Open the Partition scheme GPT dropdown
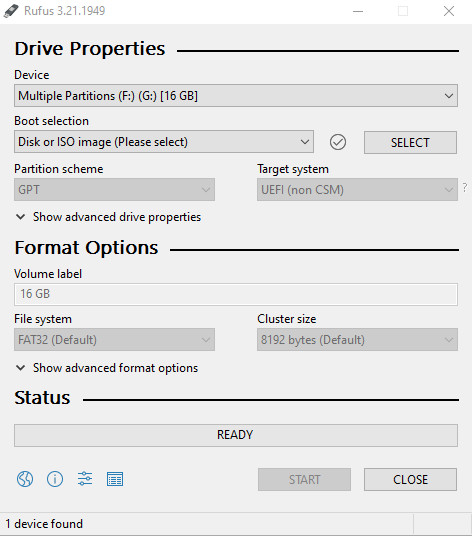Viewport: 472px width, 536px height. (x=114, y=189)
